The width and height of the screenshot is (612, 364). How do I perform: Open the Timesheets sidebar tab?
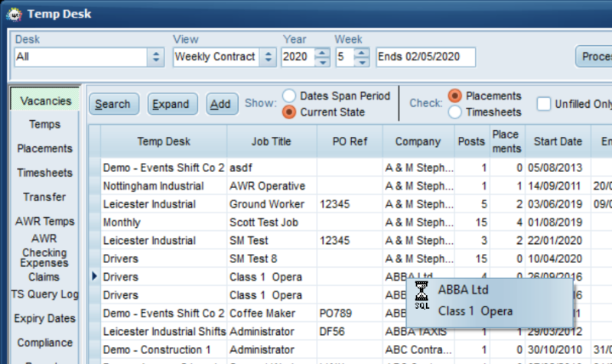(x=44, y=173)
